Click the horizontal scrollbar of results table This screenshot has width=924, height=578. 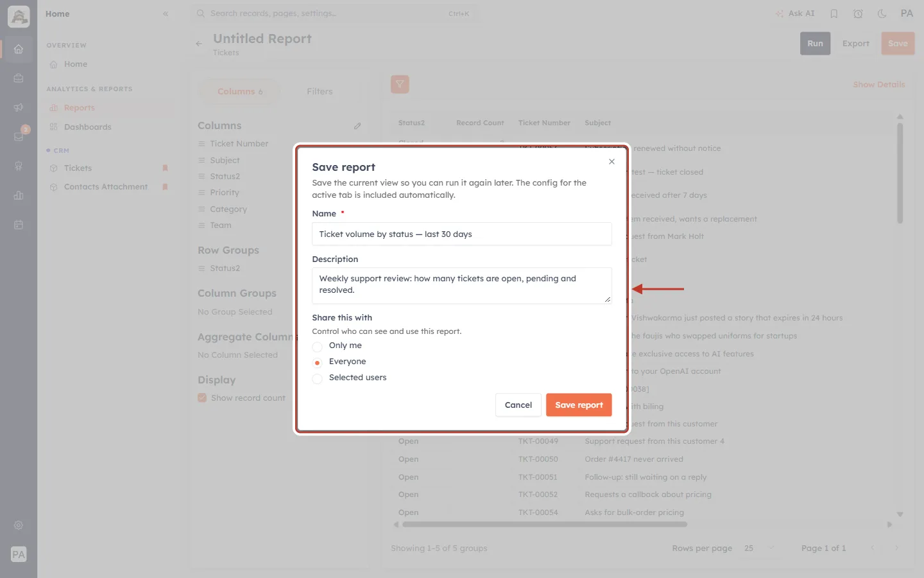tap(545, 525)
